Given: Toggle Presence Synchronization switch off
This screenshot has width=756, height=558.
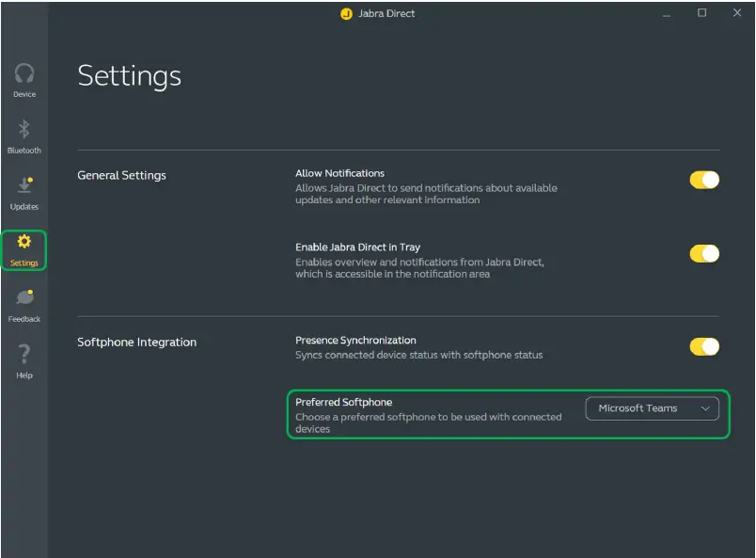Looking at the screenshot, I should 704,347.
